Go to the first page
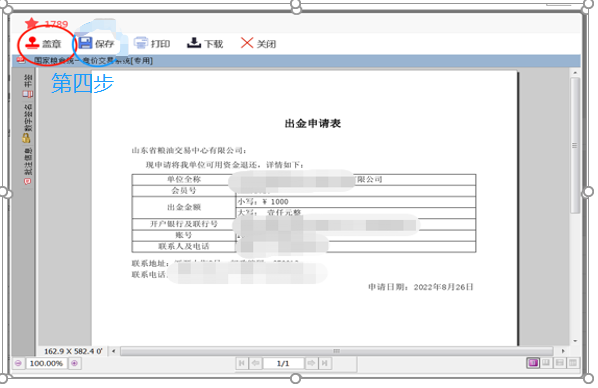Viewport: 598px width, 388px height. [242, 363]
